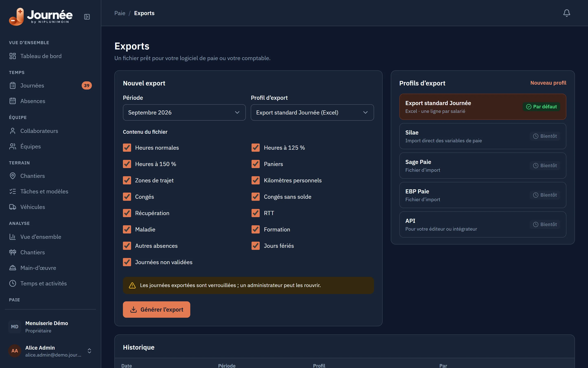Open Temps et activités menu item

click(50, 284)
